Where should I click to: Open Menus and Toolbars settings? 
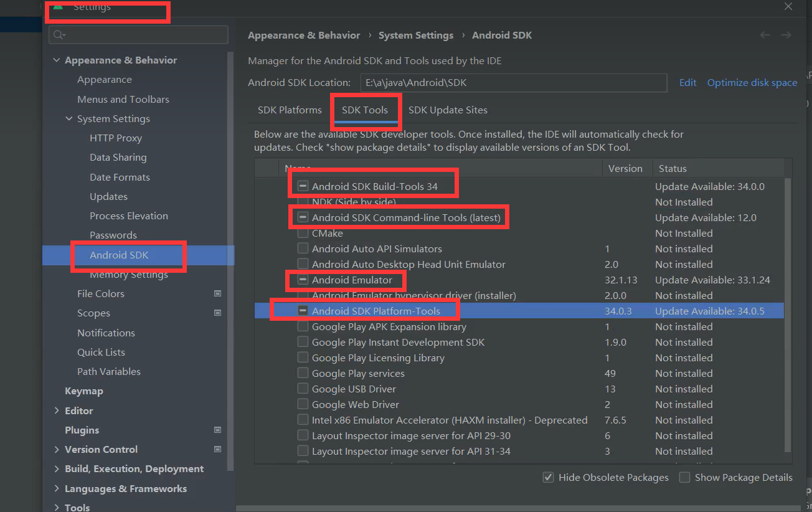tap(123, 99)
